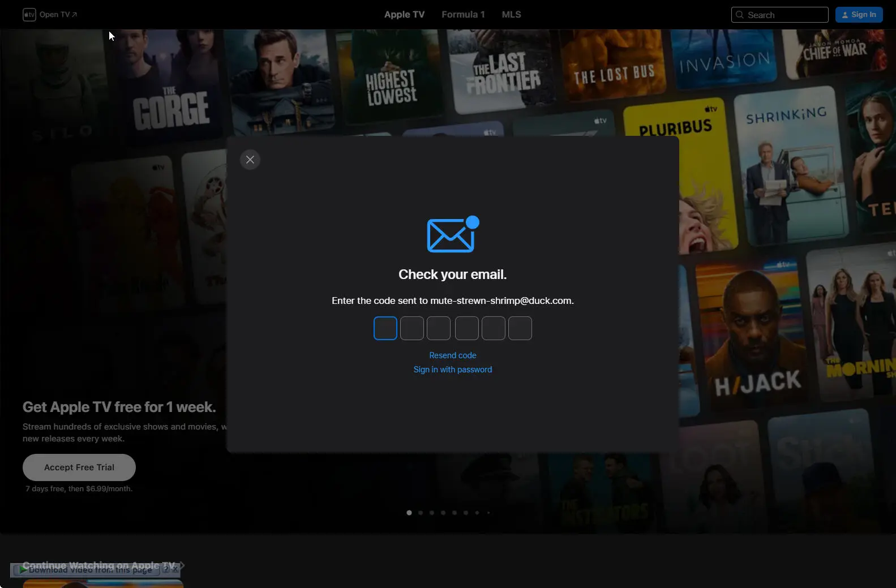The width and height of the screenshot is (896, 588).
Task: Click the Resend code link
Action: click(453, 355)
